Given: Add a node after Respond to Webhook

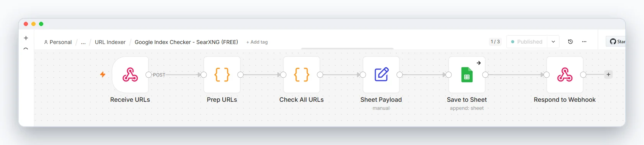Looking at the screenshot, I should click(608, 74).
